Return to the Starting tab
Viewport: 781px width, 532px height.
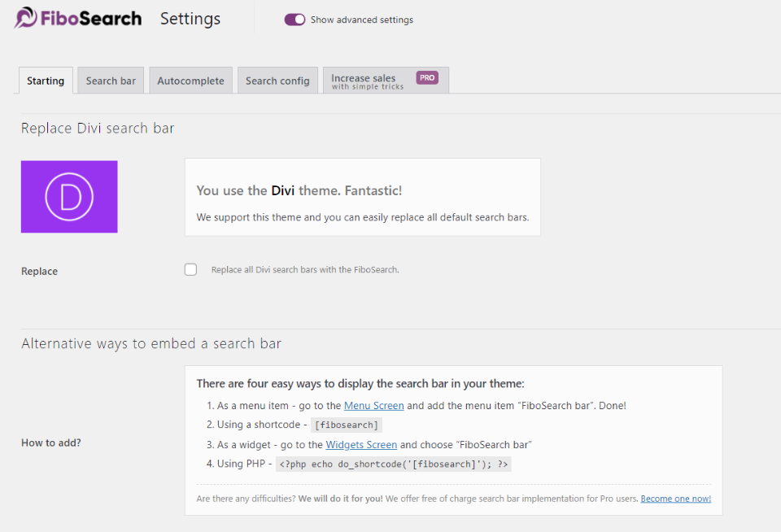point(45,80)
